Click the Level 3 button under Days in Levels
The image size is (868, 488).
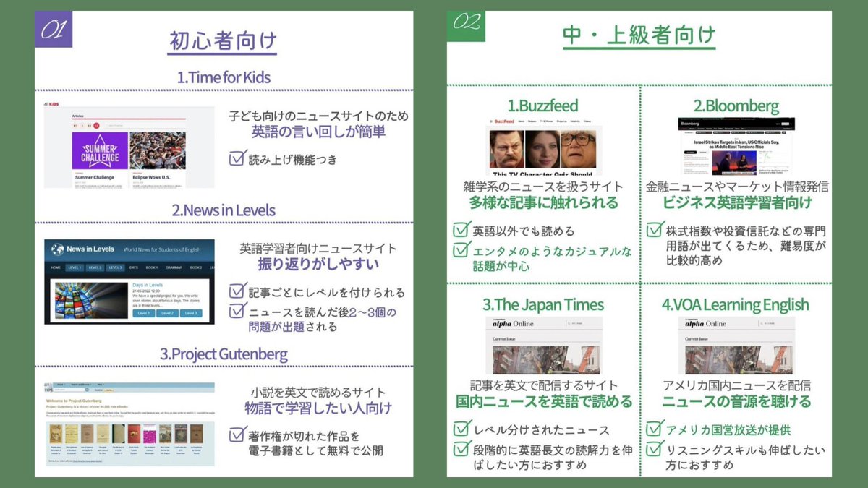(190, 314)
